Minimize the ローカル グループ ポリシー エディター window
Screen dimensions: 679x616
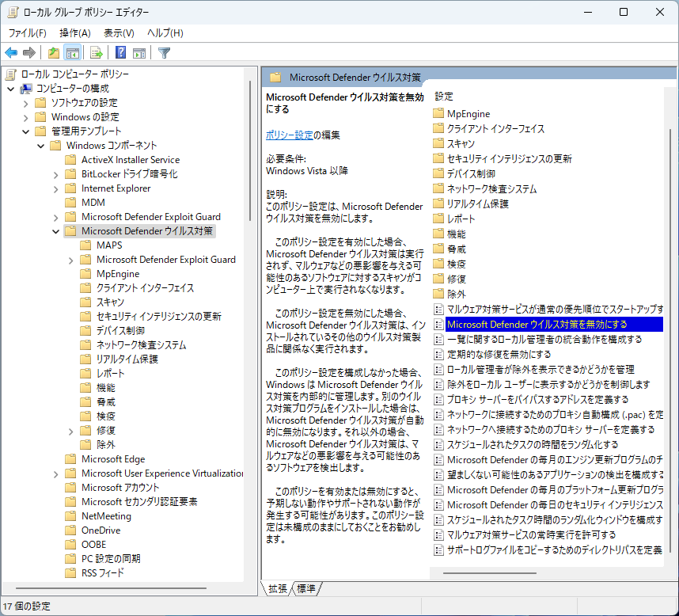[588, 12]
